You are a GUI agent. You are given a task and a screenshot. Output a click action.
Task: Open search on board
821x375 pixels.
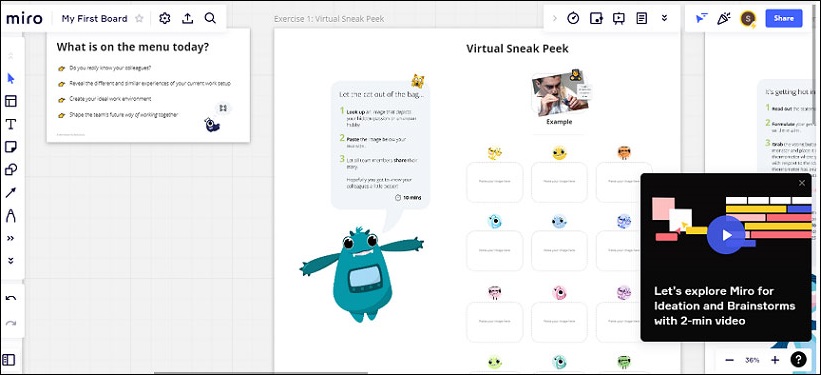(210, 18)
